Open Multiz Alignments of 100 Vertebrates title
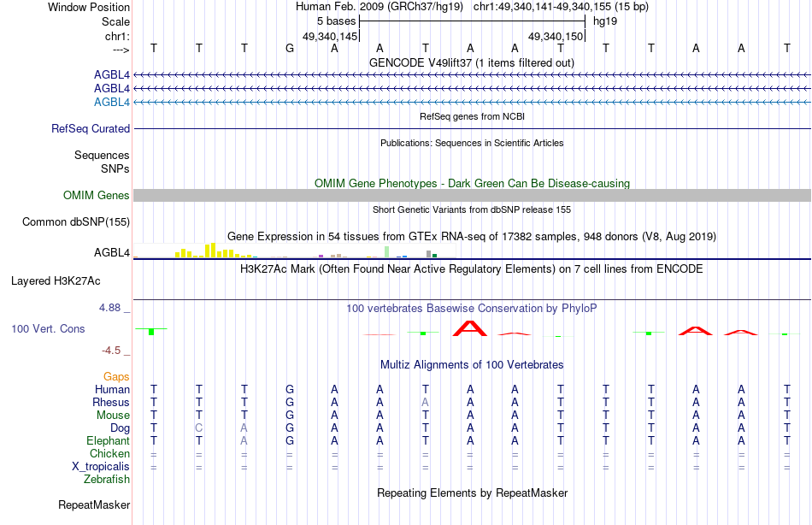Viewport: 812px width, 525px height. click(x=472, y=365)
